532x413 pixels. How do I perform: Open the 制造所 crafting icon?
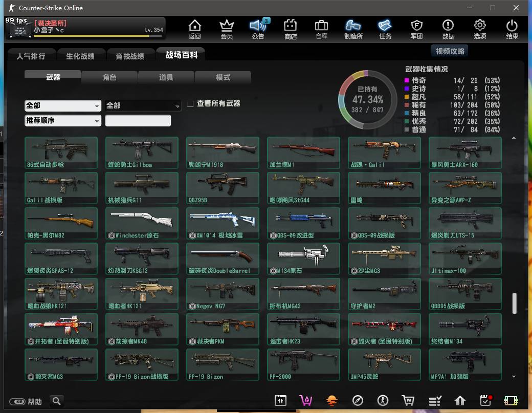[x=353, y=29]
